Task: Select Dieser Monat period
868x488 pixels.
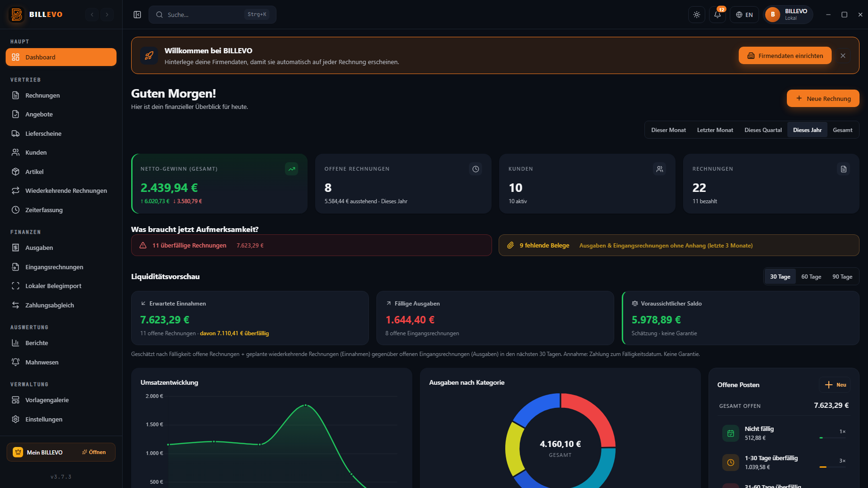Action: point(668,130)
